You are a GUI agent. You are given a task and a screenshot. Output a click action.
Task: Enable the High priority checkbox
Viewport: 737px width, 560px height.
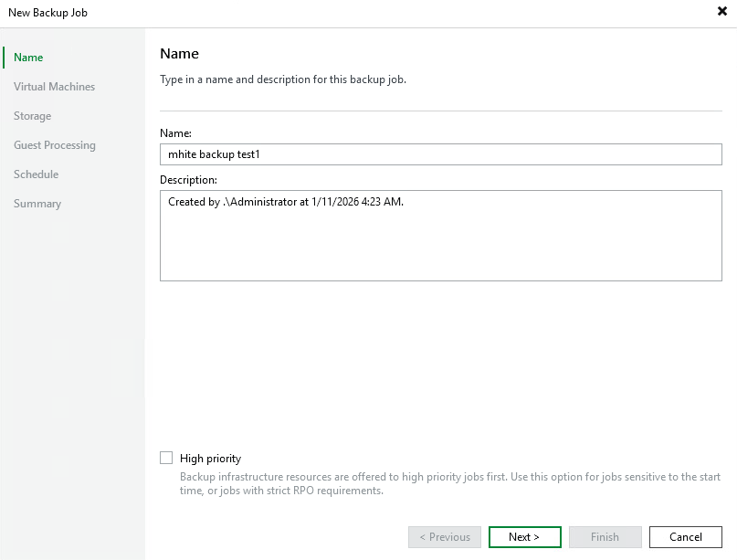[x=166, y=458]
